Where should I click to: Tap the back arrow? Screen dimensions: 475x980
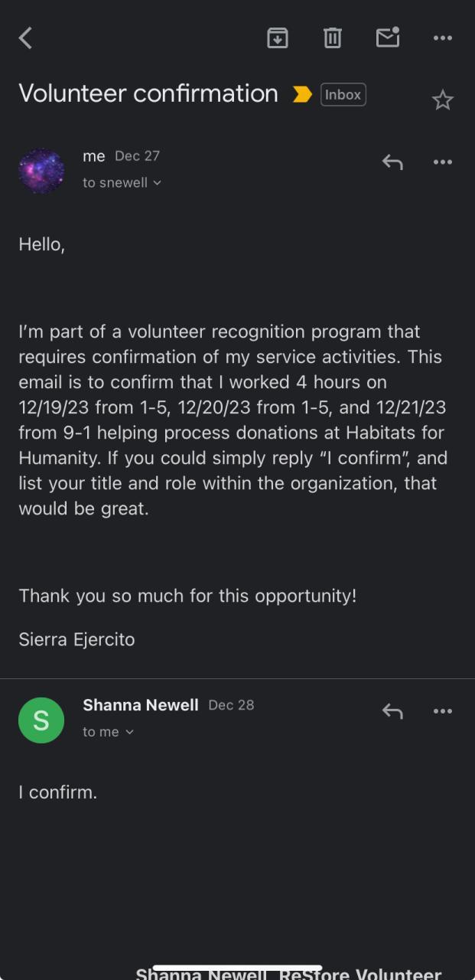coord(26,38)
